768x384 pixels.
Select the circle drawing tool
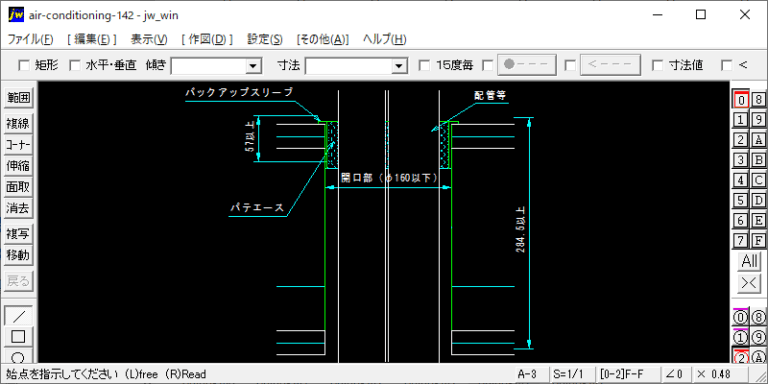(18, 356)
